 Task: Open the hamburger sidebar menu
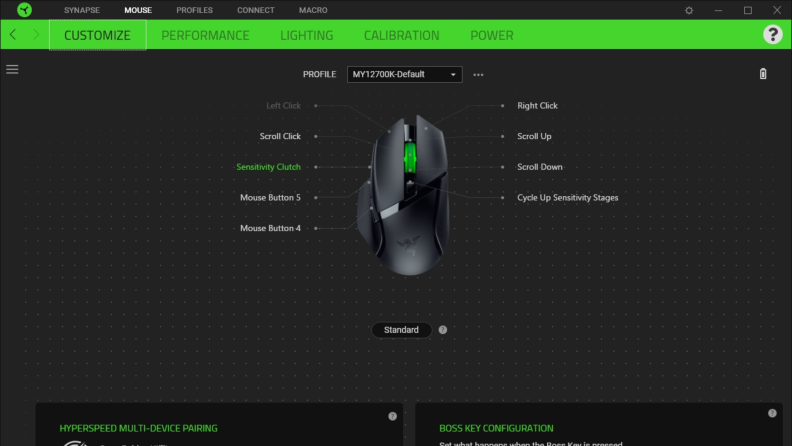[x=12, y=69]
